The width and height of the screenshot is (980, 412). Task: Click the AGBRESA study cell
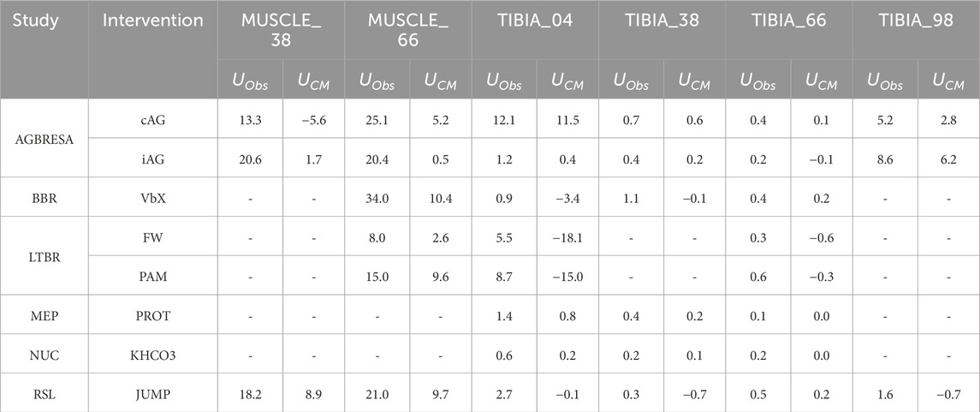click(44, 138)
